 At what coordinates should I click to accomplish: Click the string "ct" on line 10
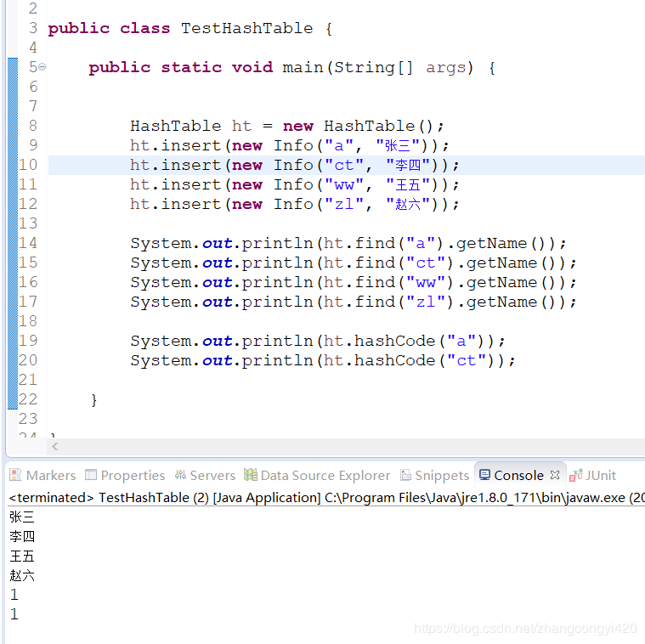(x=344, y=165)
